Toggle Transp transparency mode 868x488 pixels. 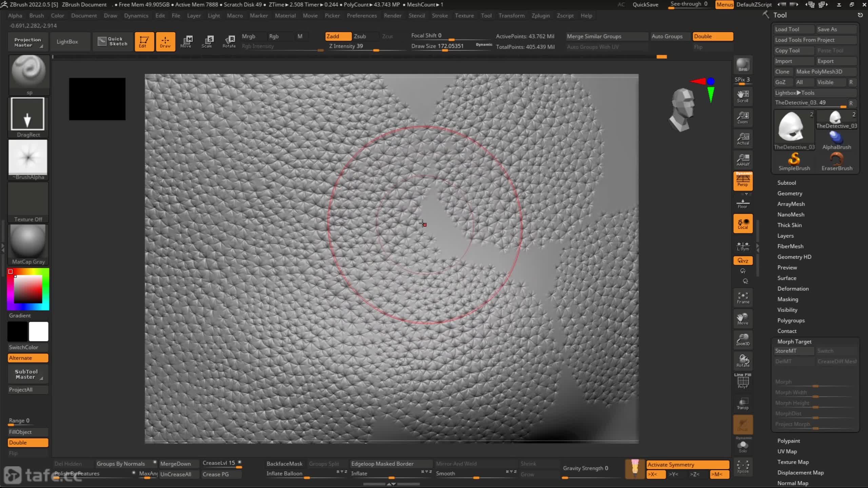(743, 403)
